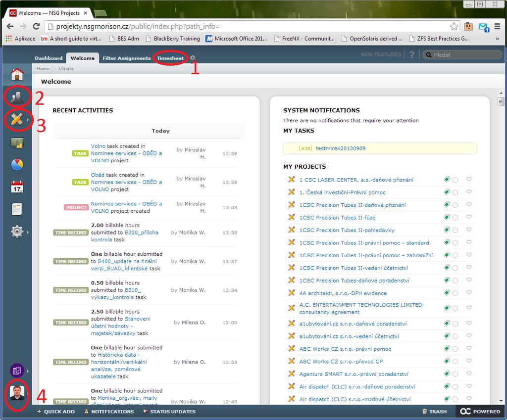Toggle circle for 1CSC Precision Tubes-daňové poradenství
This screenshot has width=507, height=420.
pyautogui.click(x=456, y=281)
